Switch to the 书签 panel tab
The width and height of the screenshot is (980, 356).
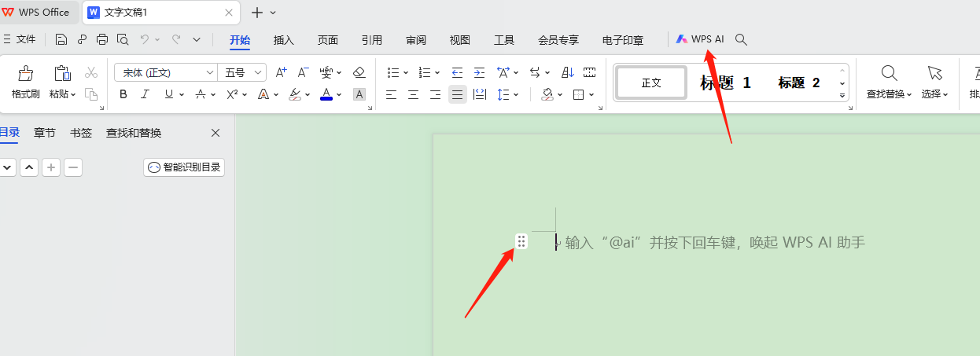pos(81,133)
